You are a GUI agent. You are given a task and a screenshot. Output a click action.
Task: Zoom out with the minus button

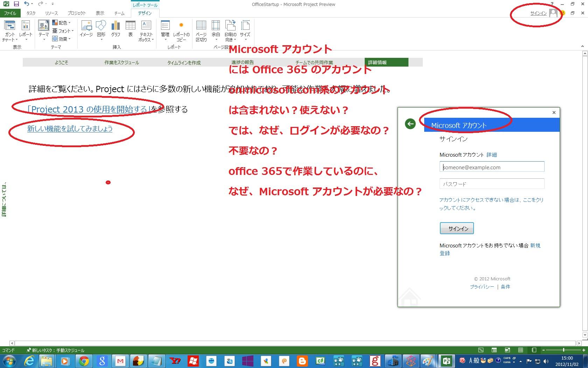click(x=543, y=350)
